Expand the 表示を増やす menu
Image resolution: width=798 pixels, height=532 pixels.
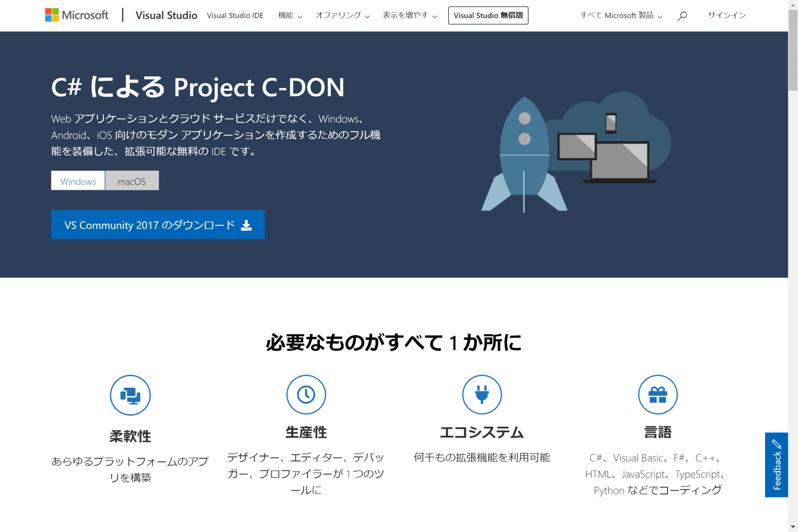pos(410,16)
